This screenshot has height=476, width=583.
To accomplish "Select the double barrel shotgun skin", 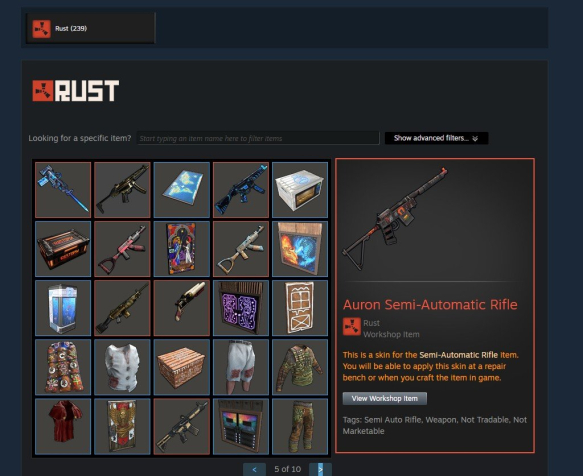I will point(182,308).
